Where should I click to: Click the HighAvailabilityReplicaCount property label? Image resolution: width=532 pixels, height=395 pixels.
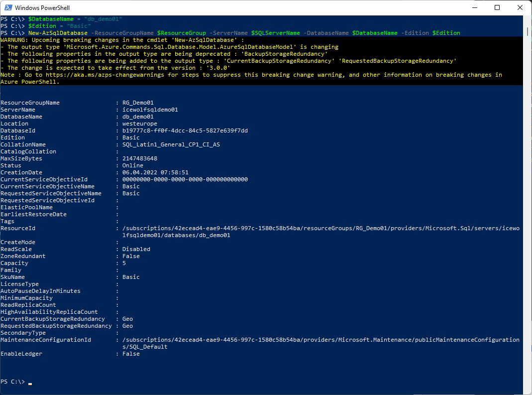[49, 312]
